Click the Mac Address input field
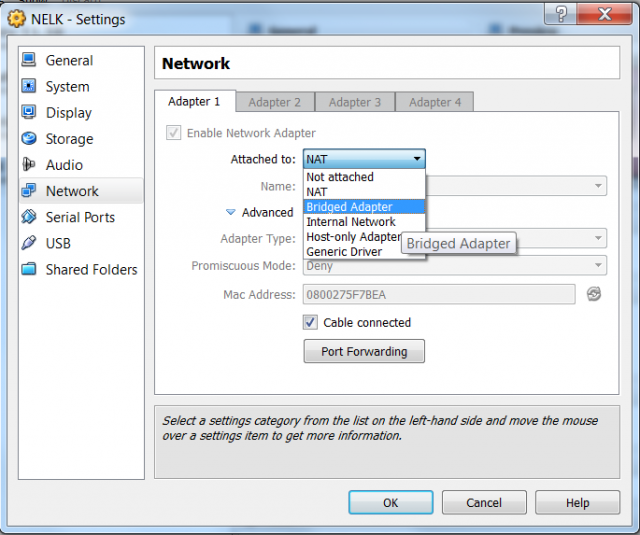The image size is (640, 535). pos(438,294)
